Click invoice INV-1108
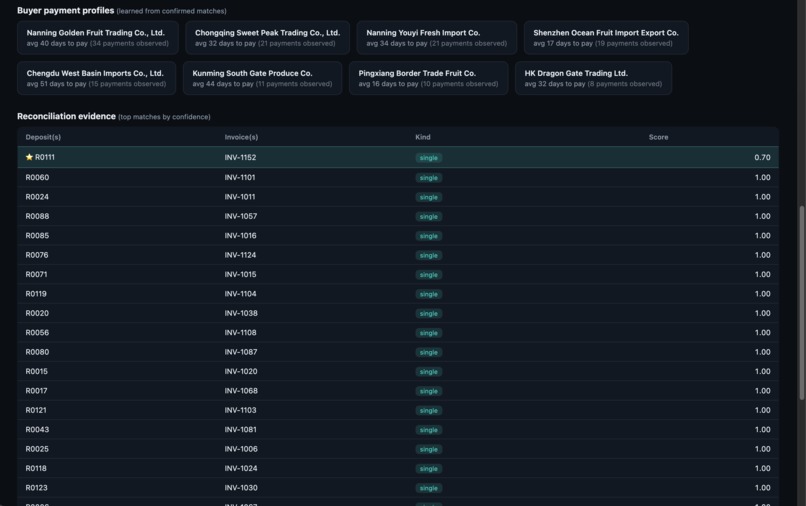 point(240,333)
